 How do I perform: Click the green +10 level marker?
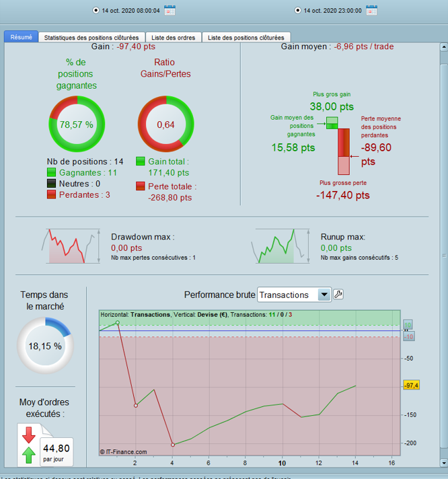pyautogui.click(x=408, y=324)
